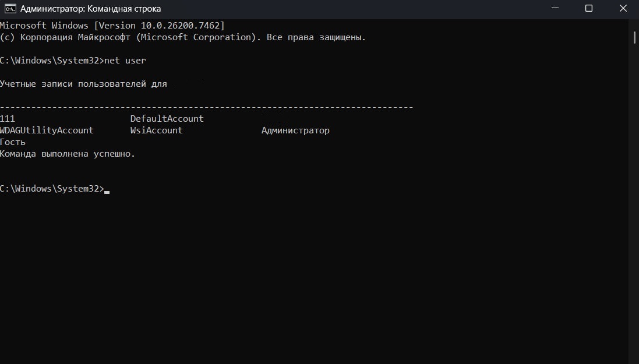Click the 'Команда выполнена успешно.' message
Image resolution: width=639 pixels, height=364 pixels.
click(x=68, y=154)
